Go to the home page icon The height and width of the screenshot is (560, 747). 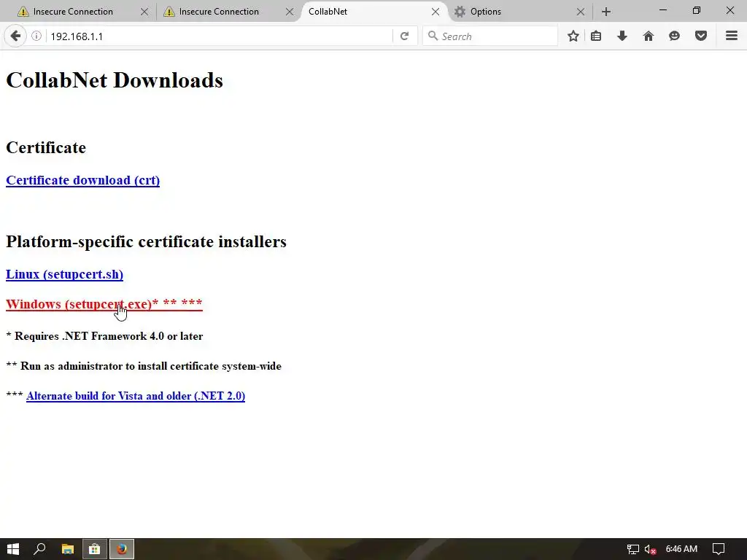(x=648, y=36)
